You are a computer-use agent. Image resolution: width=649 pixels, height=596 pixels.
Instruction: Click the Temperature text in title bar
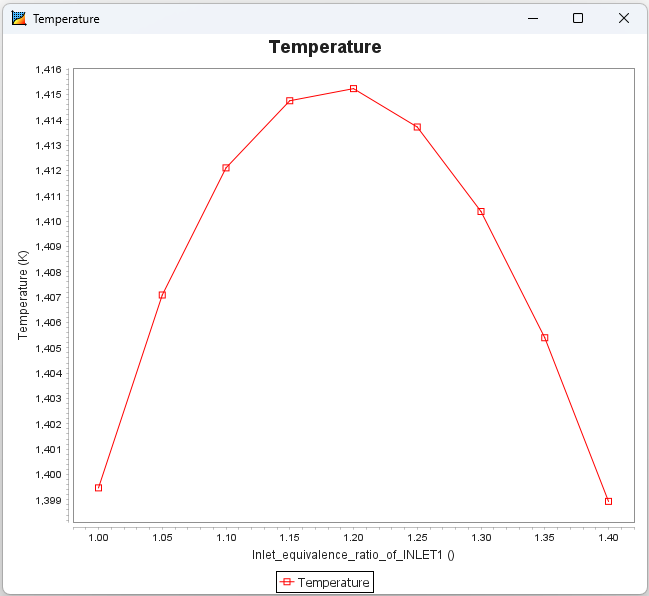click(x=66, y=19)
